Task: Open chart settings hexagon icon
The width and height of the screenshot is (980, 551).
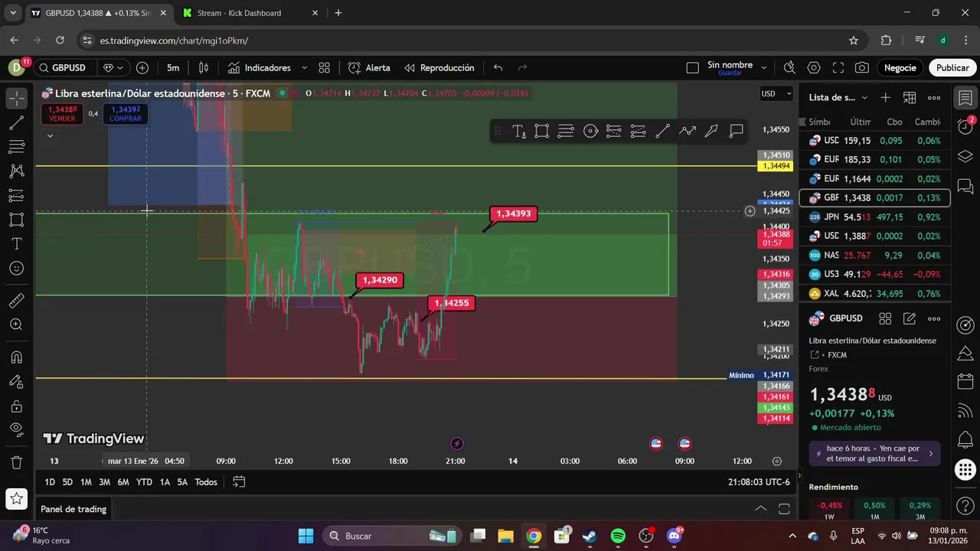Action: coord(814,67)
